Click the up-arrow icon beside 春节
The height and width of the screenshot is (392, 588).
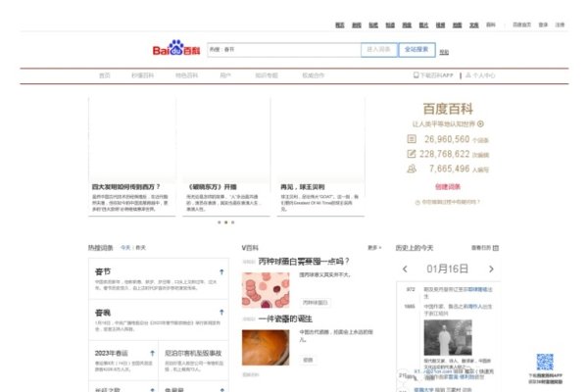point(221,271)
